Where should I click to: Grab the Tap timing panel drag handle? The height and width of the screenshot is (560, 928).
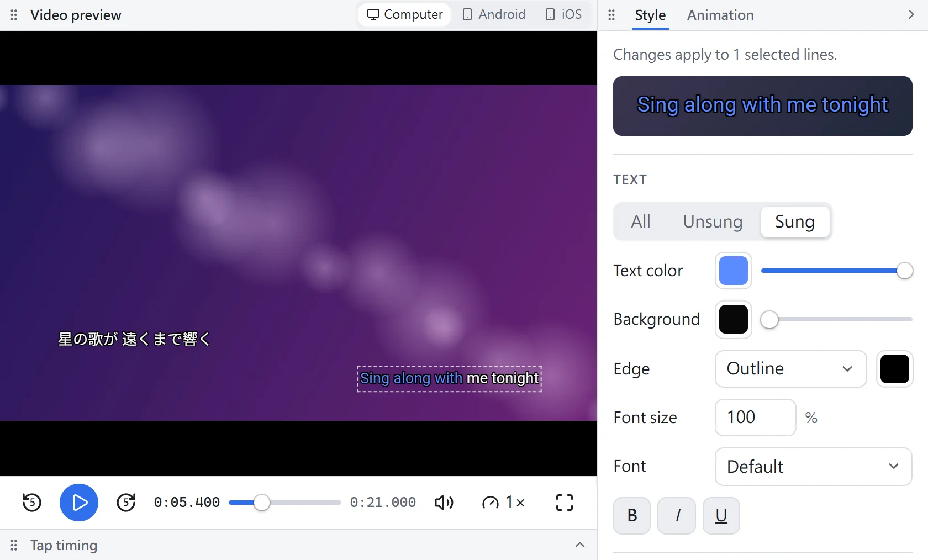click(14, 545)
